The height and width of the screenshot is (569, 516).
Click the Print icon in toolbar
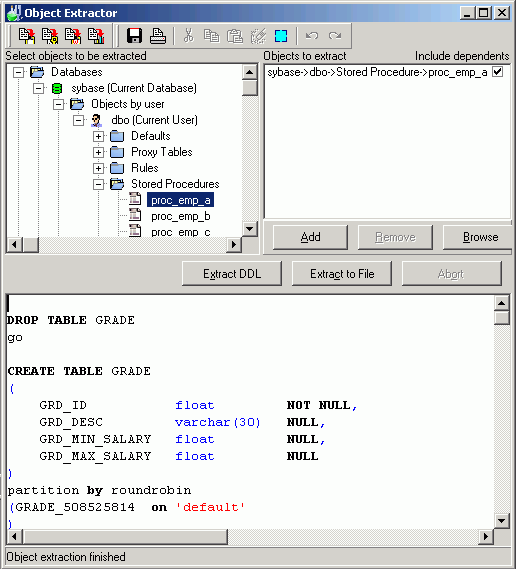point(158,36)
